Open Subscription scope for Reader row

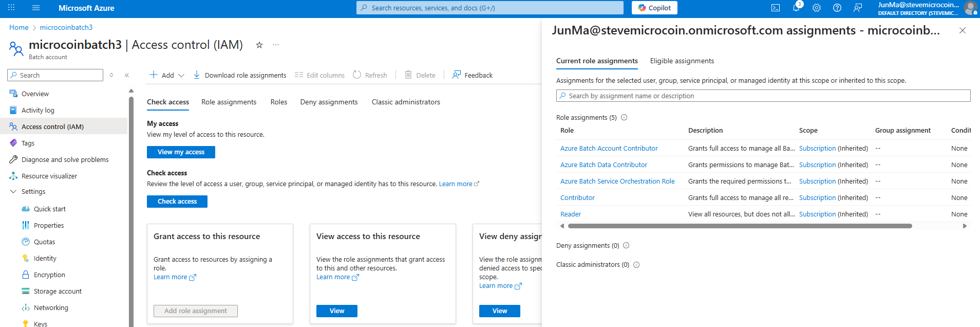[x=817, y=214]
